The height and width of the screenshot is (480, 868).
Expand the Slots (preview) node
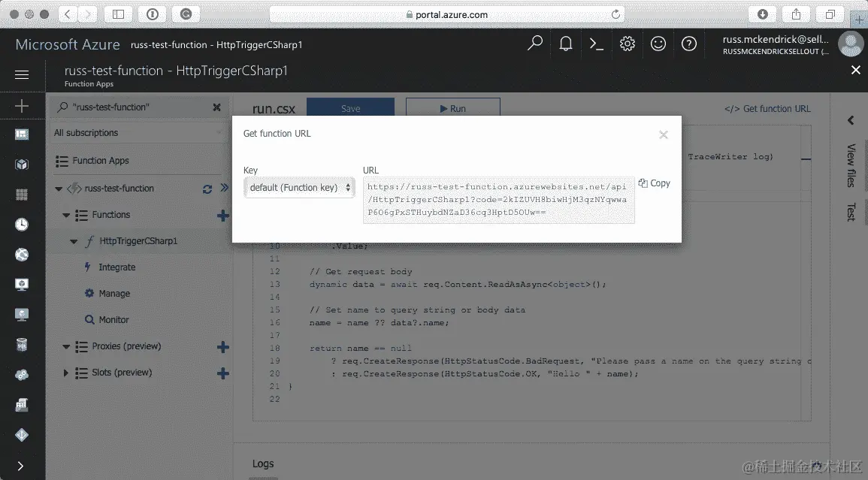[66, 373]
